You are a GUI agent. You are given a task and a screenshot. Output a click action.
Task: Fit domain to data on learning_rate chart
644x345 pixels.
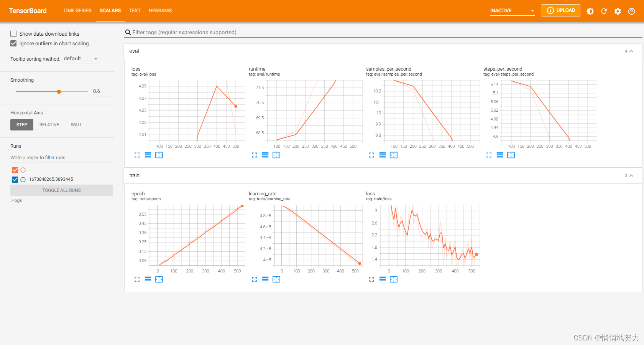click(x=276, y=279)
